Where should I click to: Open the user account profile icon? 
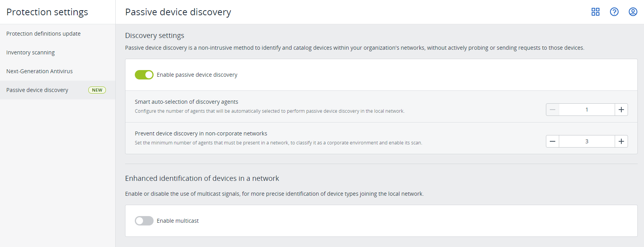coord(633,12)
